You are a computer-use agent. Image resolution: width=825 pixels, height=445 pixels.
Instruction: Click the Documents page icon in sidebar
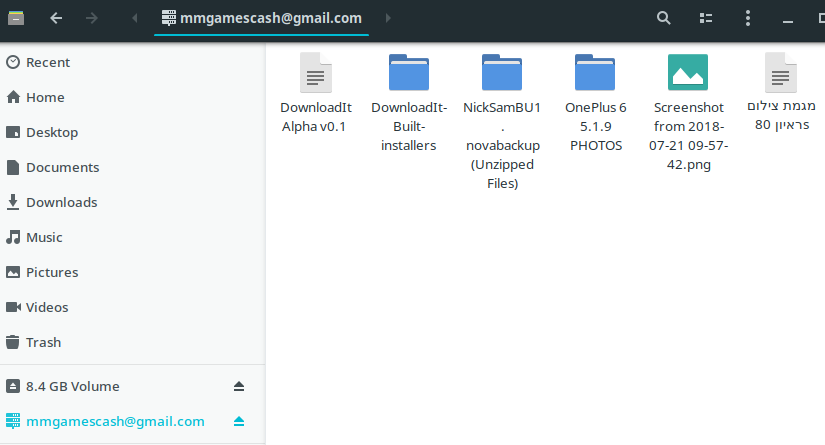13,167
